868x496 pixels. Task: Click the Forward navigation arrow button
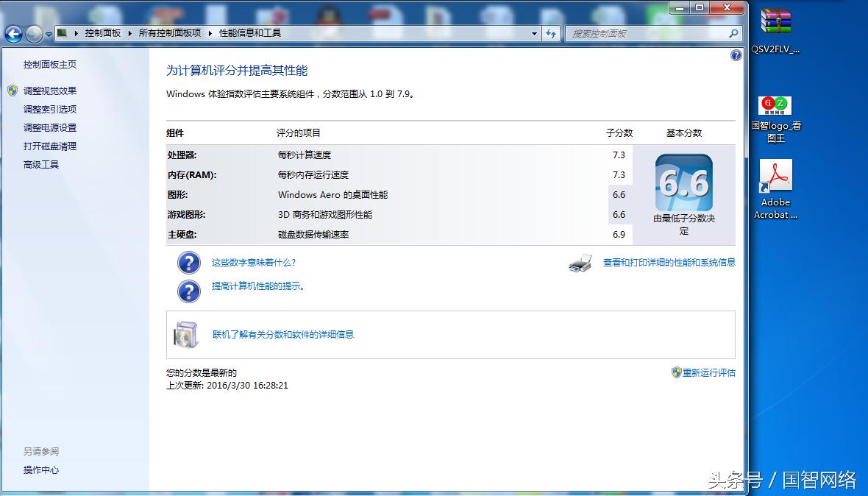34,34
